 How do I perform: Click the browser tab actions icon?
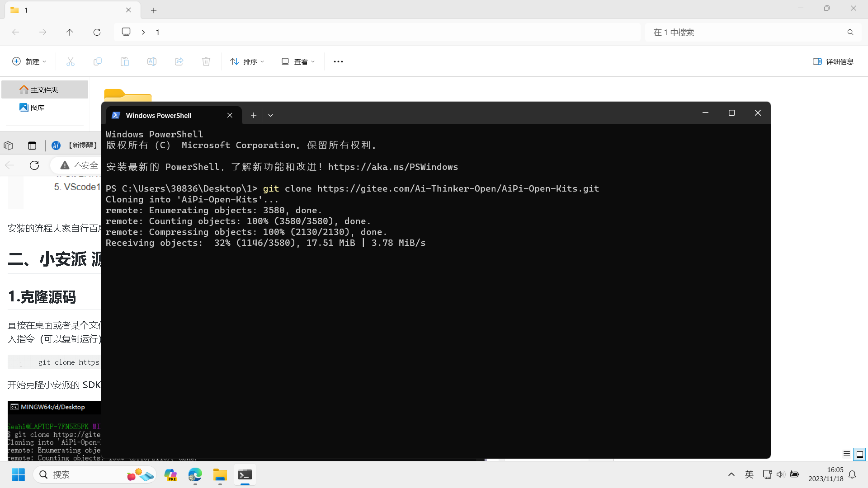click(x=32, y=145)
